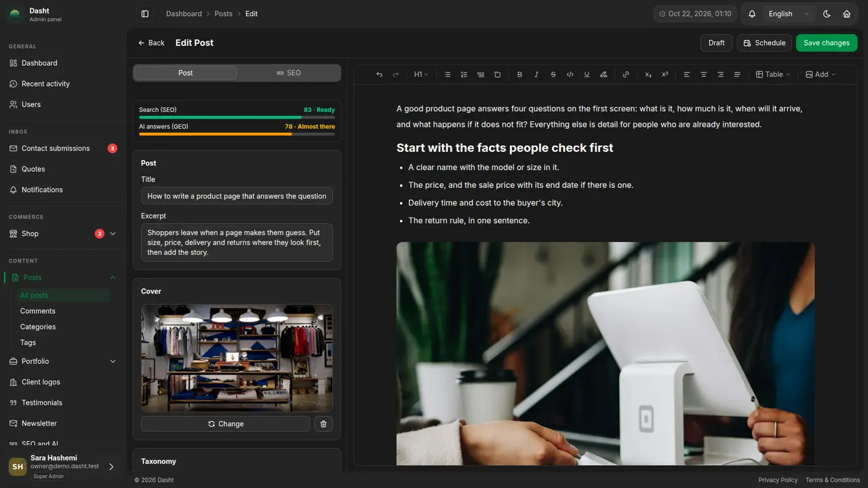Insert a hyperlink
Image resolution: width=868 pixels, height=488 pixels.
tap(626, 75)
